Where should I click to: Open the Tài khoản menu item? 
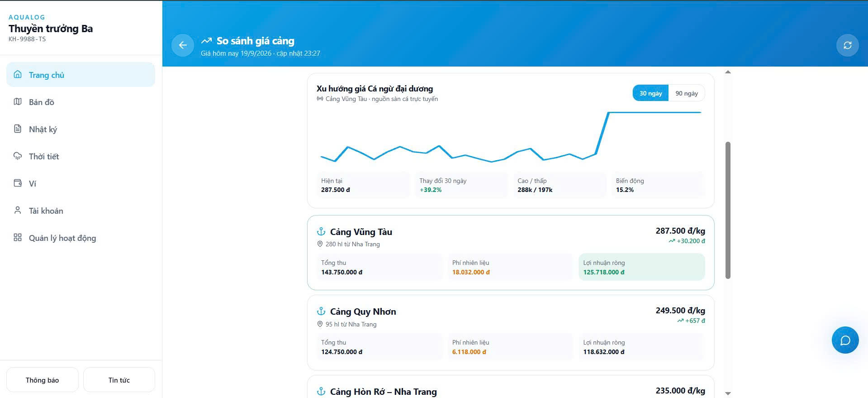81,211
